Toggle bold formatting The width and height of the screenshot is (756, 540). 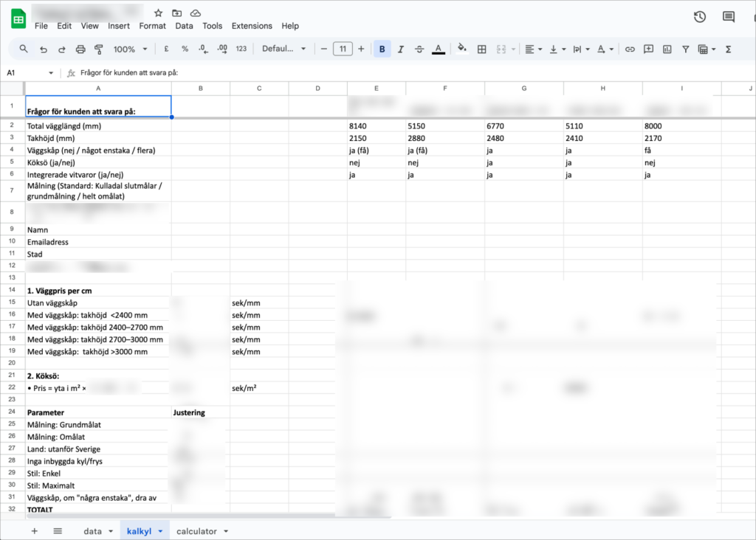pos(382,49)
